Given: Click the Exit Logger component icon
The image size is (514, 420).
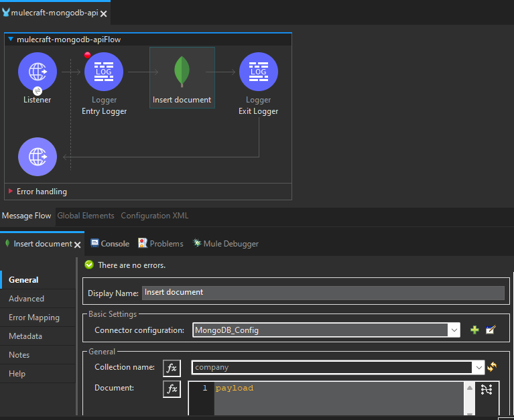Looking at the screenshot, I should tap(259, 72).
